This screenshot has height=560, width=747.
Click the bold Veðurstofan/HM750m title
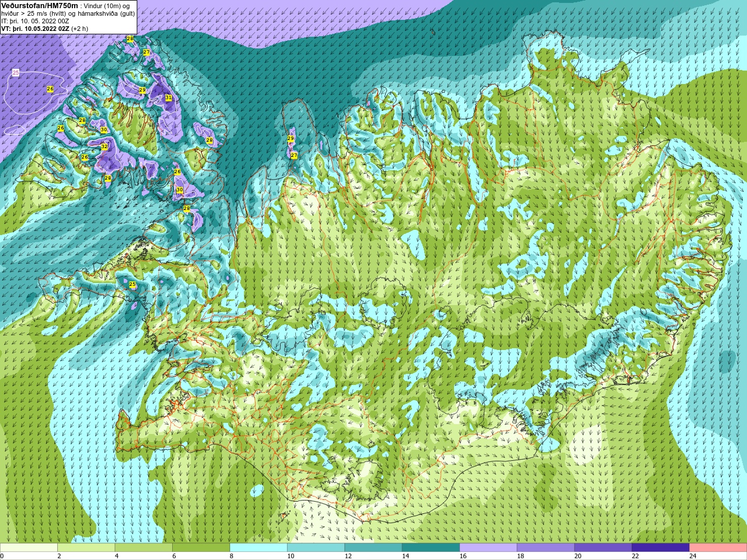40,5
